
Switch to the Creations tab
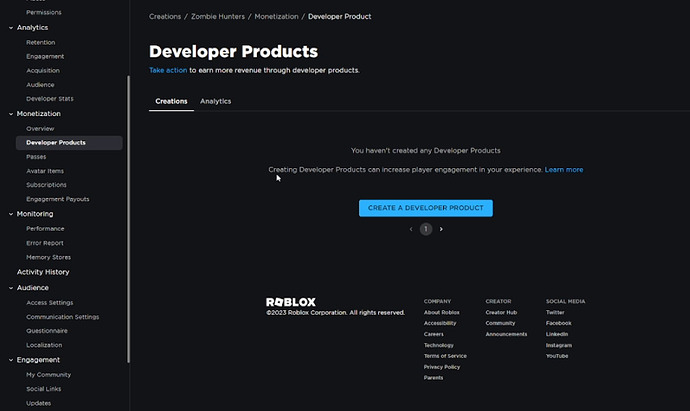click(171, 101)
